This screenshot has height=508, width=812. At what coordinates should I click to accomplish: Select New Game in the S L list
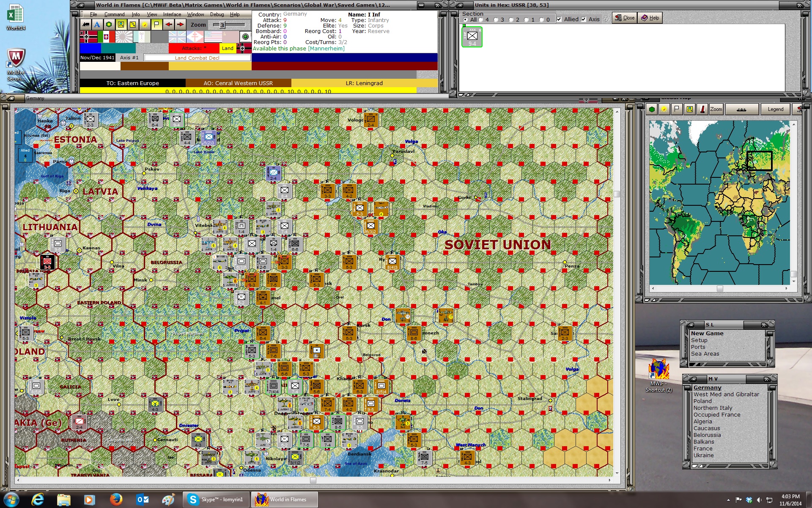pyautogui.click(x=707, y=334)
